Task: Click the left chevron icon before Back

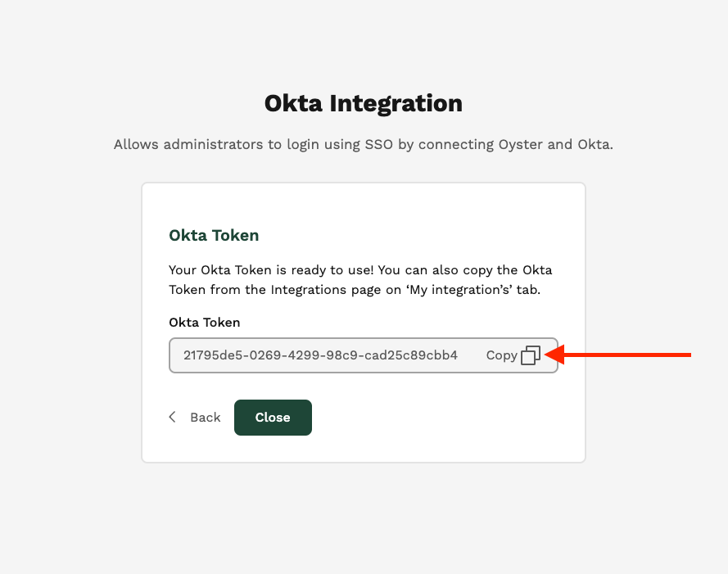Action: pos(172,417)
